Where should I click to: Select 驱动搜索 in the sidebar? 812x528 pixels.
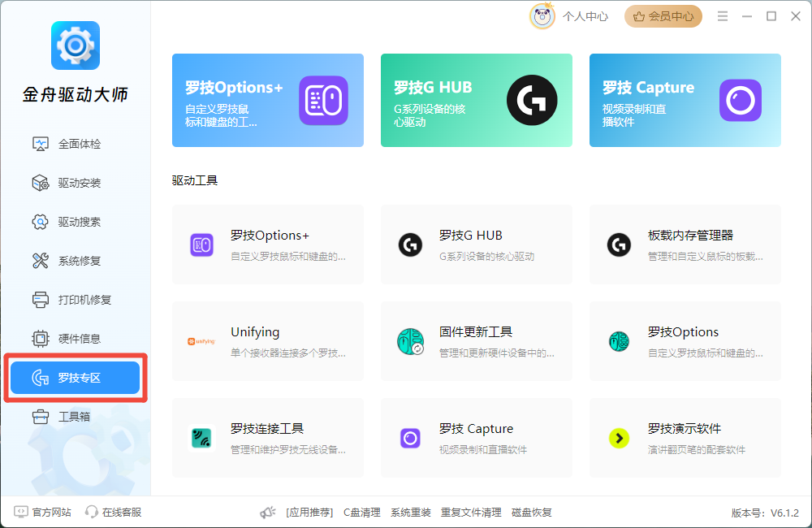(75, 222)
